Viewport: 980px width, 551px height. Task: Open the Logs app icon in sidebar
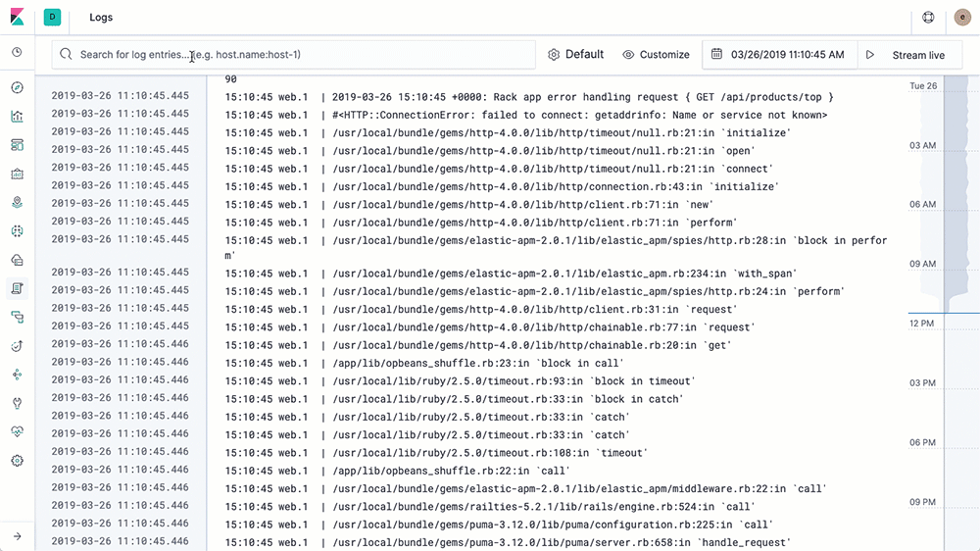17,288
